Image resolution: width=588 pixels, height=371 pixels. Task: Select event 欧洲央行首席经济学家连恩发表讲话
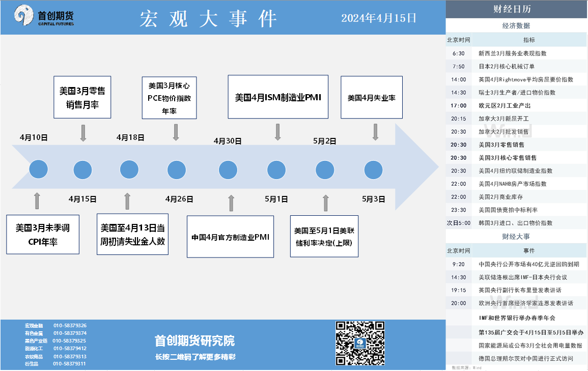[x=516, y=303]
